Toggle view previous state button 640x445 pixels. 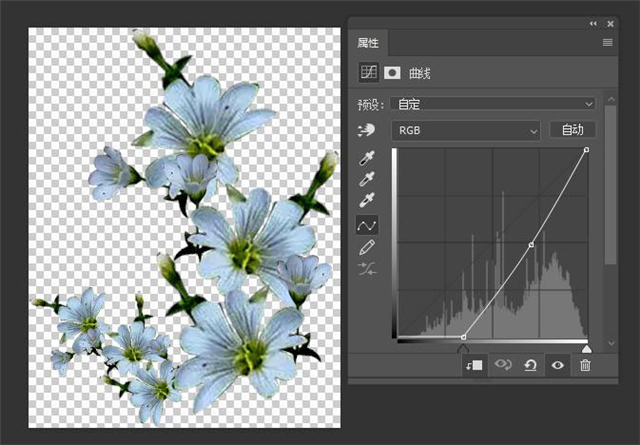coord(503,365)
